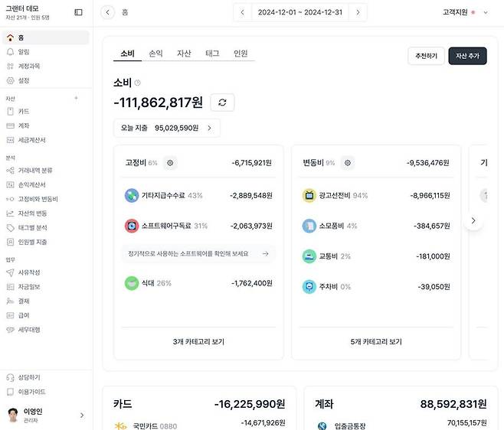Viewport: 504px width, 430px height.
Task: Open the 소프트웨어구독료 31% category row
Action: point(198,226)
